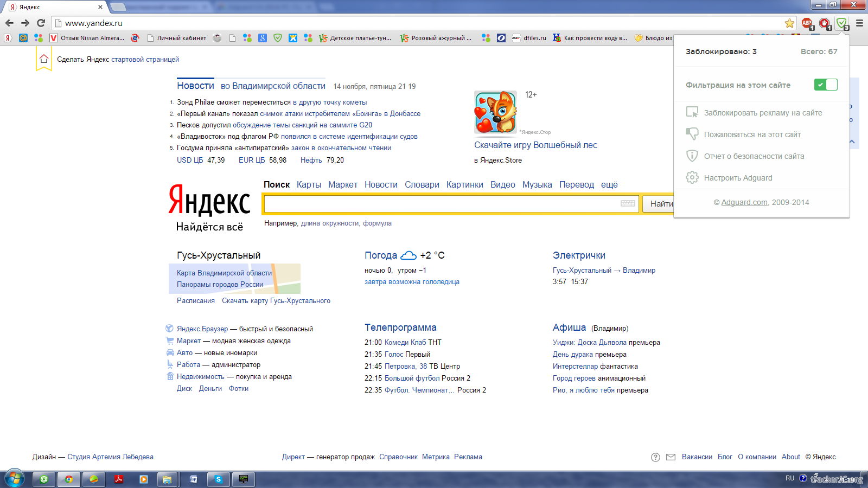Open the on-screen keyboard icon in search field
This screenshot has height=488, width=868.
point(628,203)
